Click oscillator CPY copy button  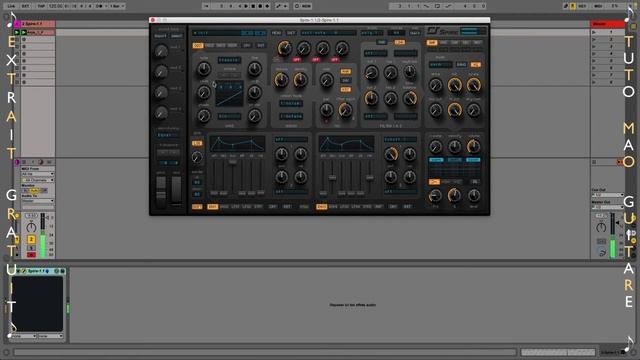(247, 45)
